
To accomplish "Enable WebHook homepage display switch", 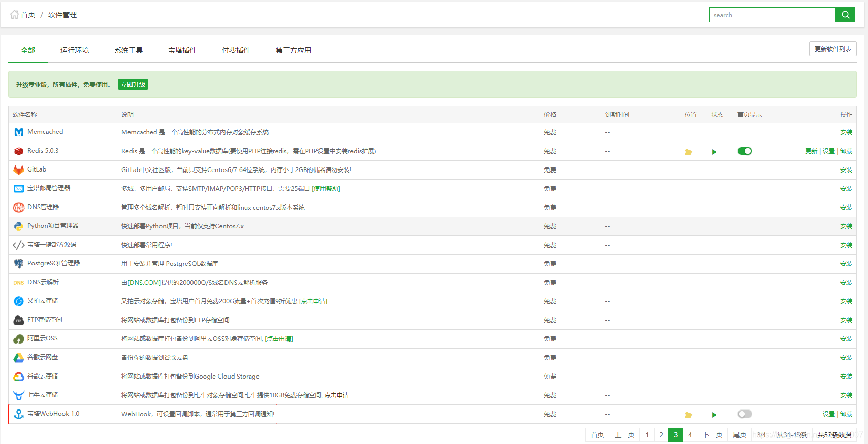I will click(x=745, y=414).
